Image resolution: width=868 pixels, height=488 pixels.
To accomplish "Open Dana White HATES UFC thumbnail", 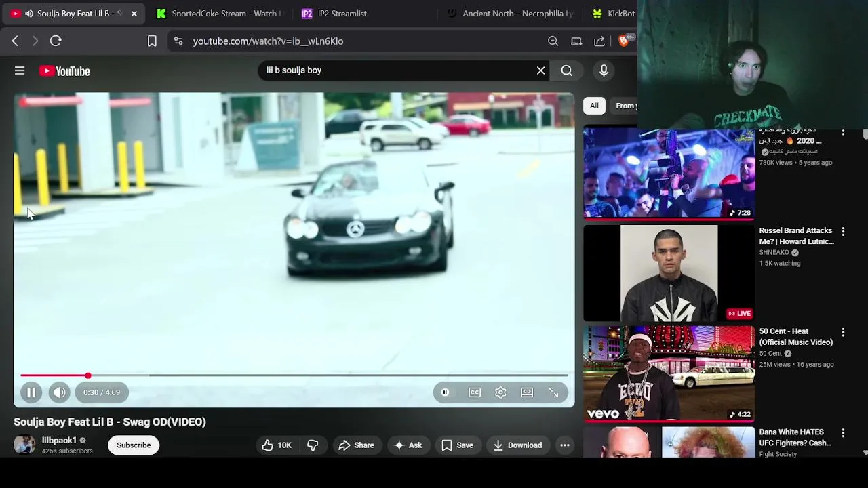I will coord(669,442).
